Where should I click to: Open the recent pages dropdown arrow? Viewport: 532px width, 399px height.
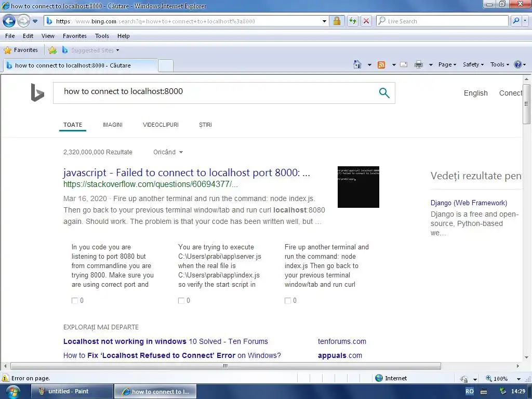35,21
